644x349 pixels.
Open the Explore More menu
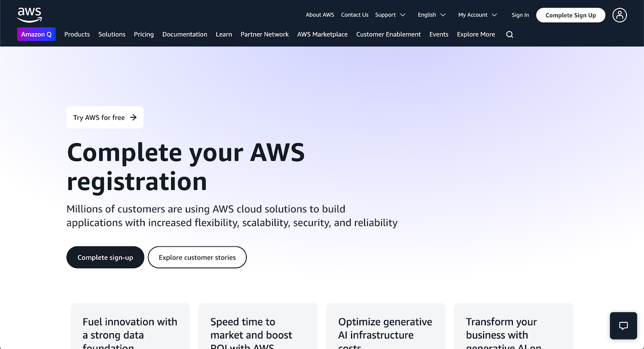(x=476, y=34)
